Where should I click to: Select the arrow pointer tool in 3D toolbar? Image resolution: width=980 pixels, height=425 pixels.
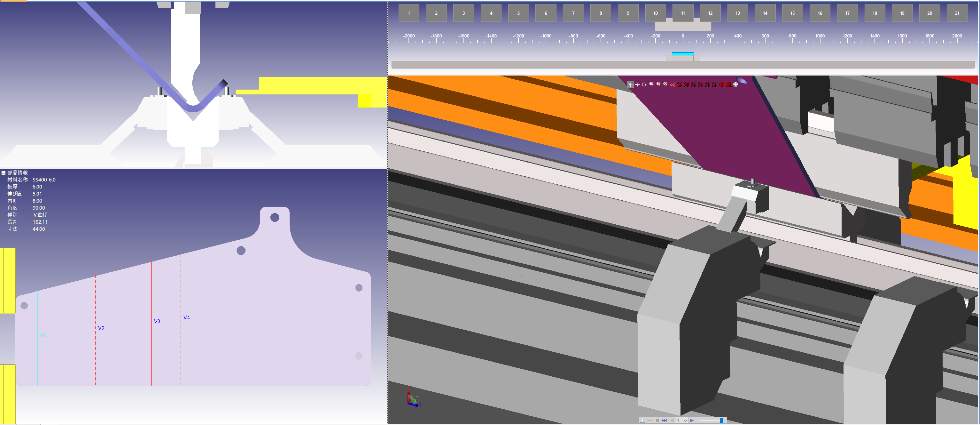(x=630, y=84)
